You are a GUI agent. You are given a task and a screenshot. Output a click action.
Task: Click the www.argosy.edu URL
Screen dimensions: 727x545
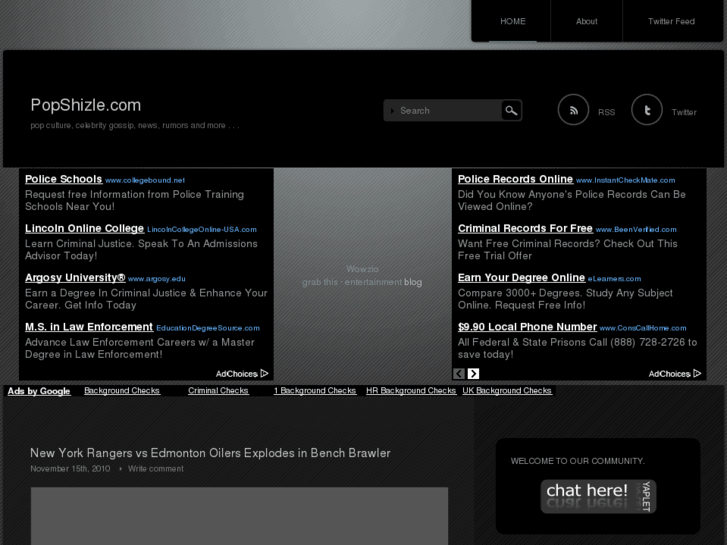click(157, 279)
